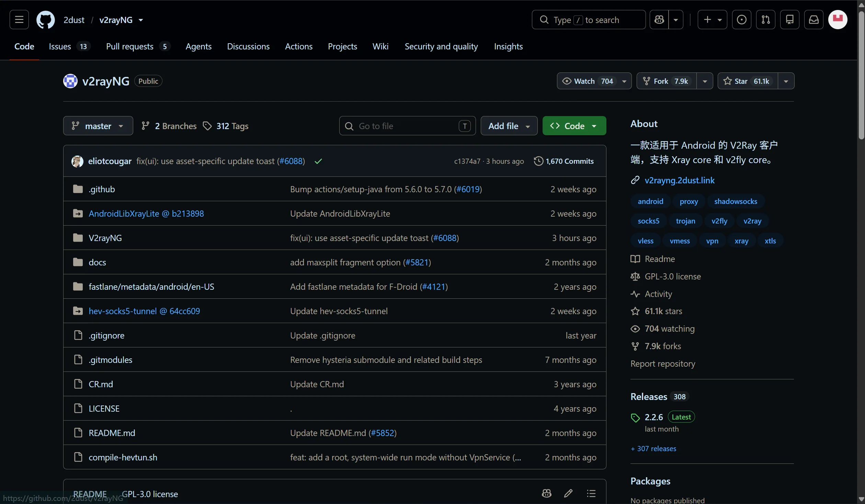View the 312 Tags list
Screen dimensions: 865x504
pyautogui.click(x=226, y=126)
